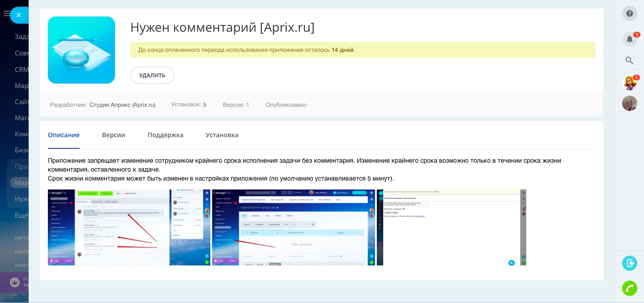Select the Описание tab
Viewport: 644px width, 303px height.
pyautogui.click(x=64, y=135)
